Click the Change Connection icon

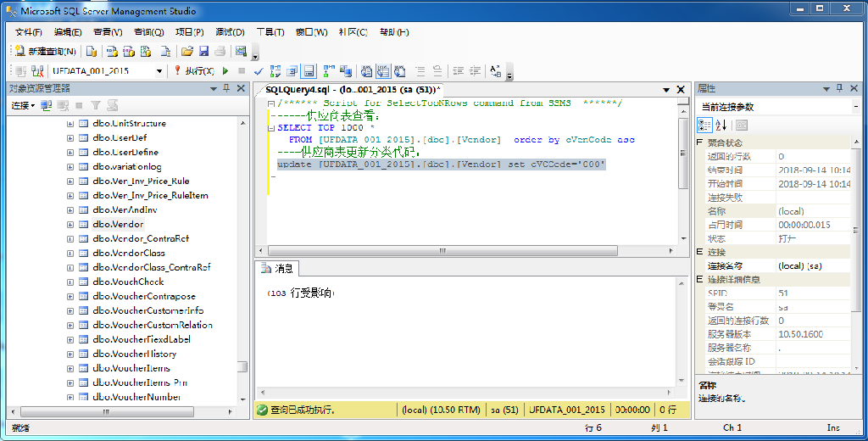point(37,71)
